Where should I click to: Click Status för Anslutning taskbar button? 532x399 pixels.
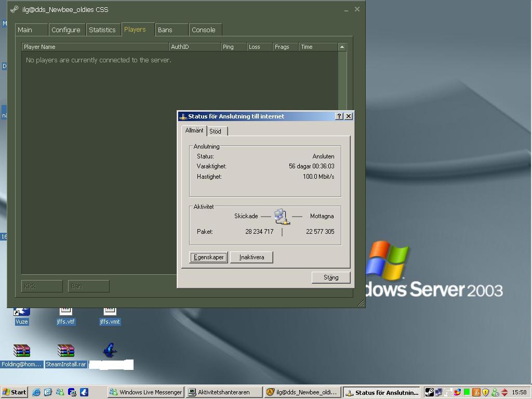tap(382, 392)
